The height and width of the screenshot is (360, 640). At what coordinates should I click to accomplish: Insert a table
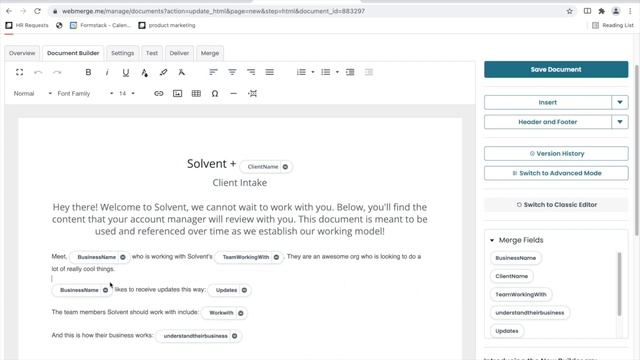(196, 93)
